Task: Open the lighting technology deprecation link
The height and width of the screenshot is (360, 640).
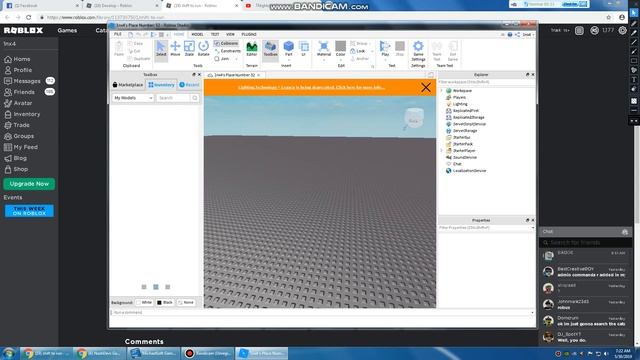Action: click(x=311, y=87)
